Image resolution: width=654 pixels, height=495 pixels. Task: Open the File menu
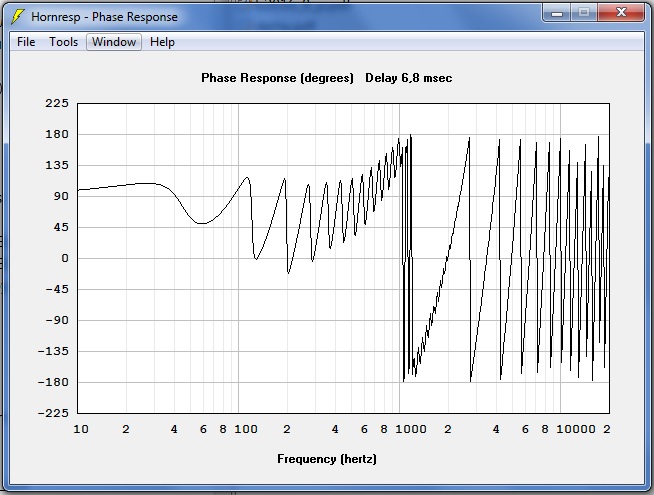point(26,42)
